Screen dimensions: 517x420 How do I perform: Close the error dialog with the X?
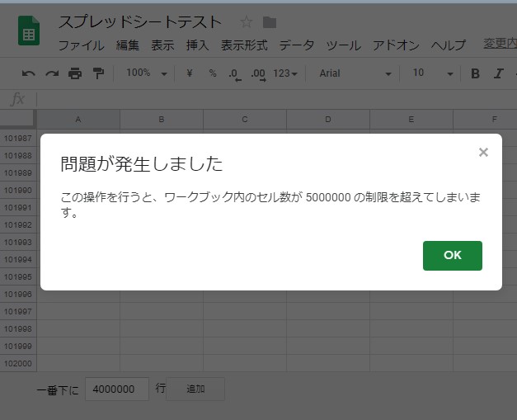click(x=483, y=152)
